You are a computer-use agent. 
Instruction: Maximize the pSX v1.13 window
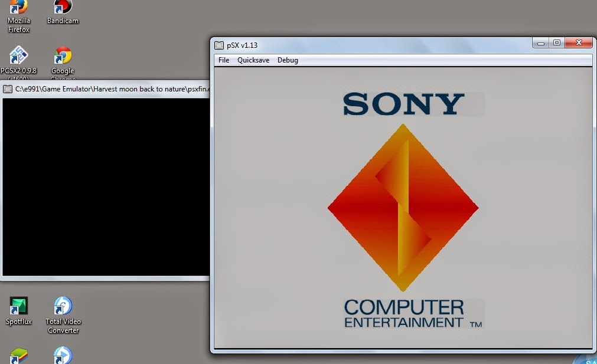point(557,43)
